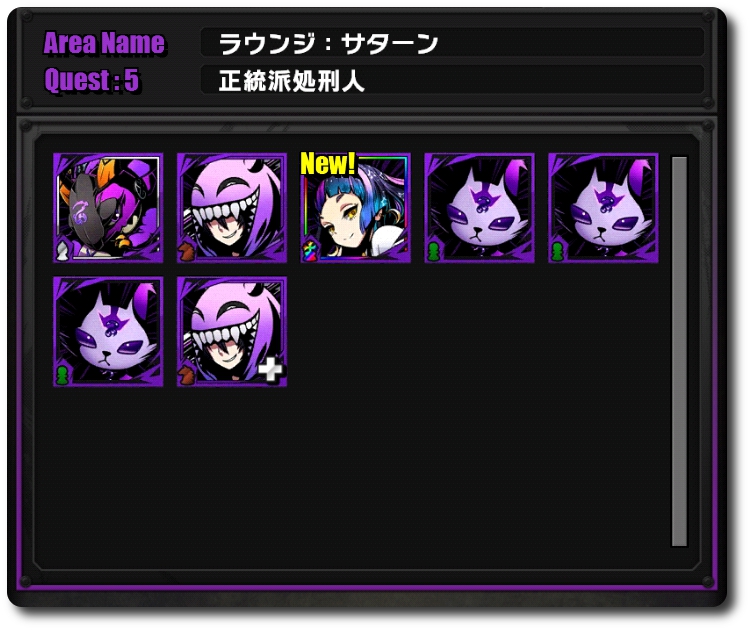This screenshot has height=630, width=750.
Task: Select the second-row purple cat portrait
Action: (108, 332)
